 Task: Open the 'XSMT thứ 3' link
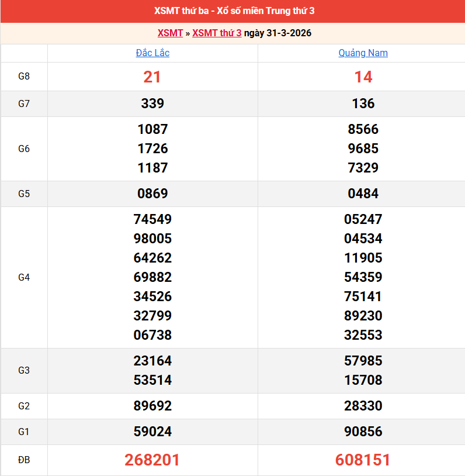pos(217,33)
